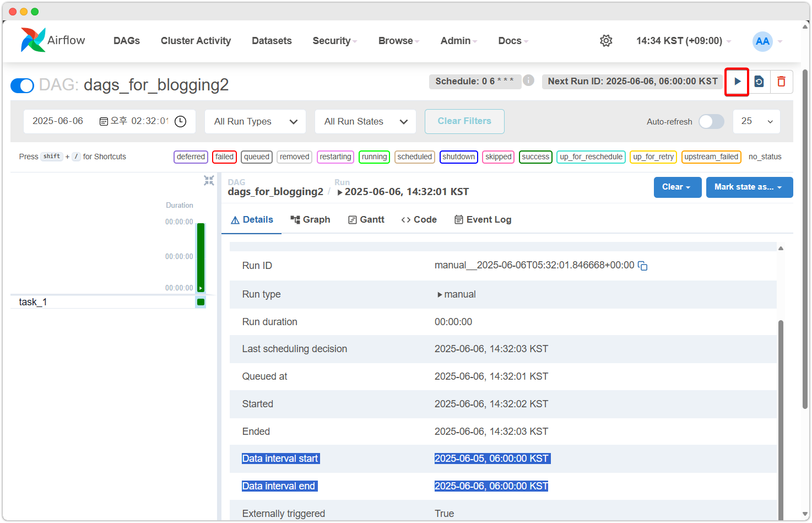
Task: Click the queued state legend tag
Action: (x=257, y=157)
